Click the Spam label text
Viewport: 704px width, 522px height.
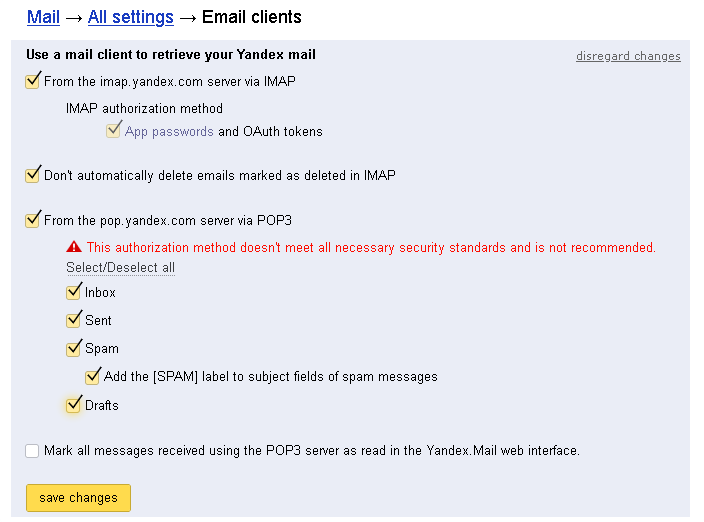click(x=102, y=349)
